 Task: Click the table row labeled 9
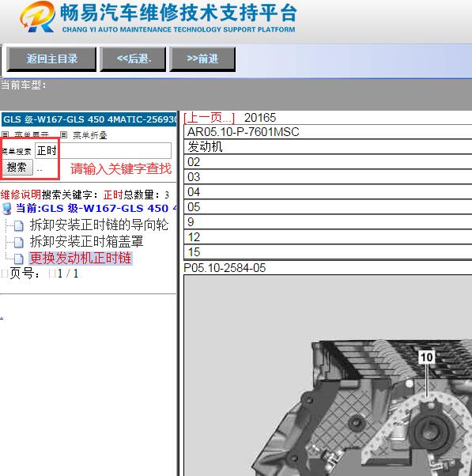(328, 222)
